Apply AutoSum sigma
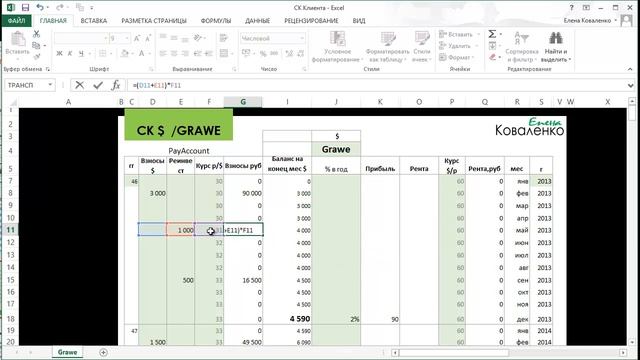Screen dimensions: 640x360 tap(492, 34)
